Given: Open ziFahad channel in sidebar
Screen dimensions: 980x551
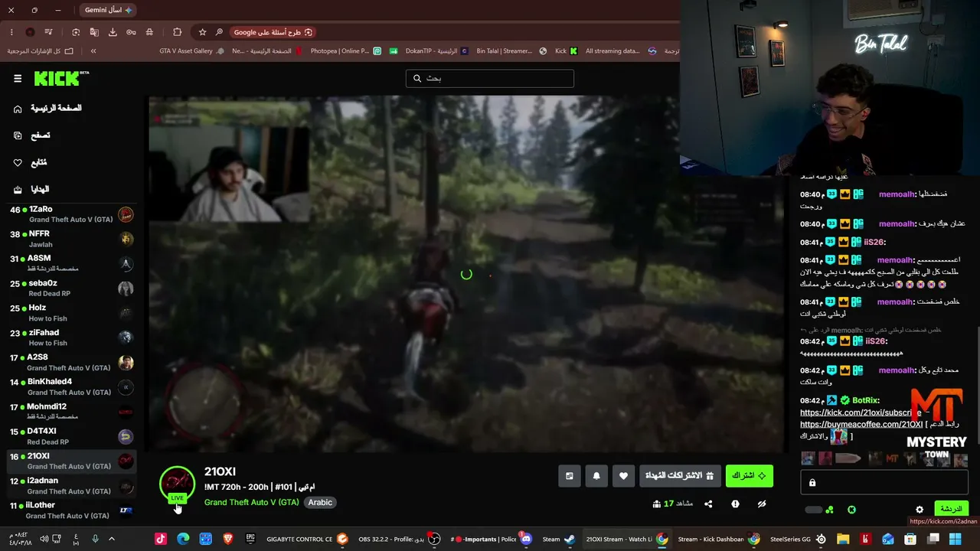Looking at the screenshot, I should (x=73, y=337).
